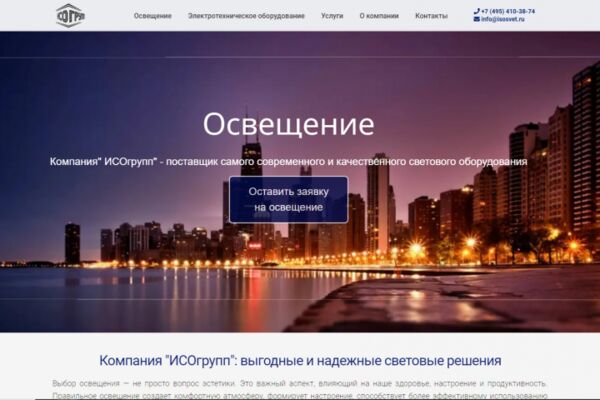Click the envelope email icon

476,19
